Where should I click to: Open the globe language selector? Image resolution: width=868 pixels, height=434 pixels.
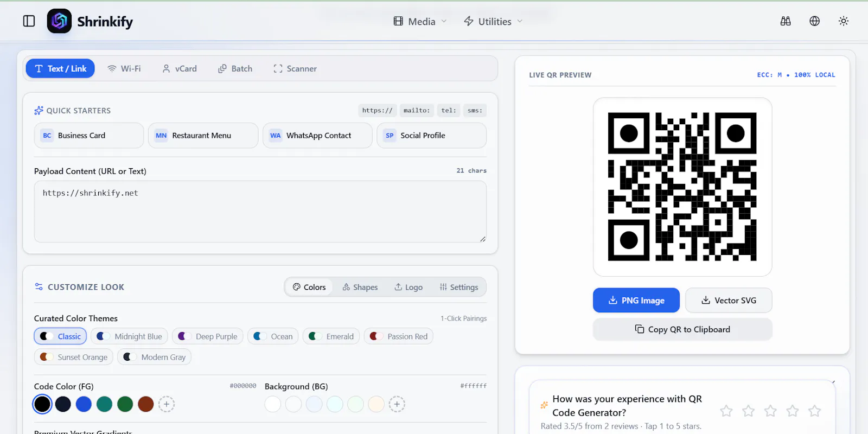[x=814, y=21]
